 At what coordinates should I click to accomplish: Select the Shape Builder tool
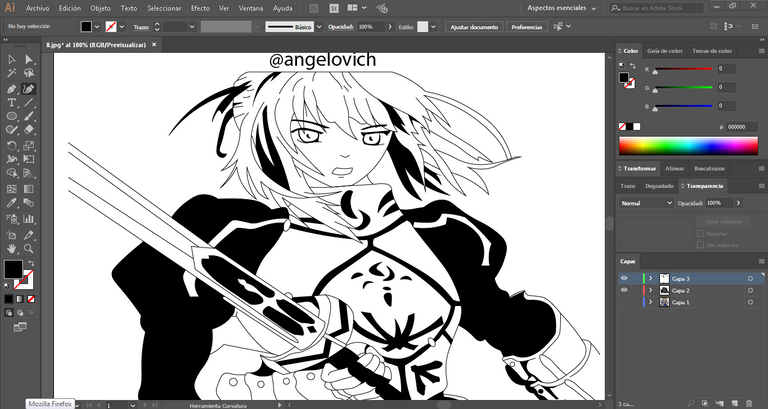pyautogui.click(x=12, y=173)
